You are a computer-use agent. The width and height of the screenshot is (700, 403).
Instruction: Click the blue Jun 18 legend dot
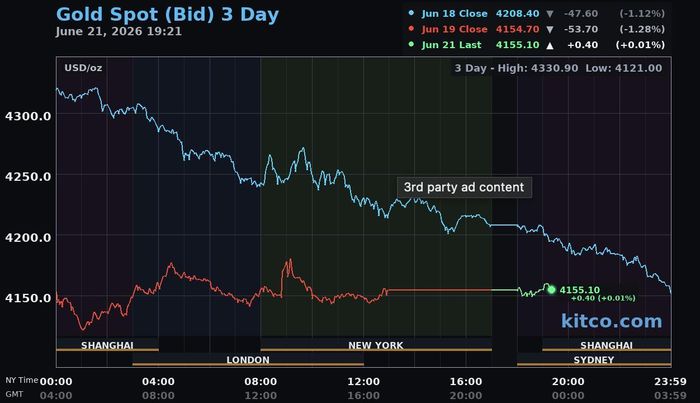[x=411, y=13]
